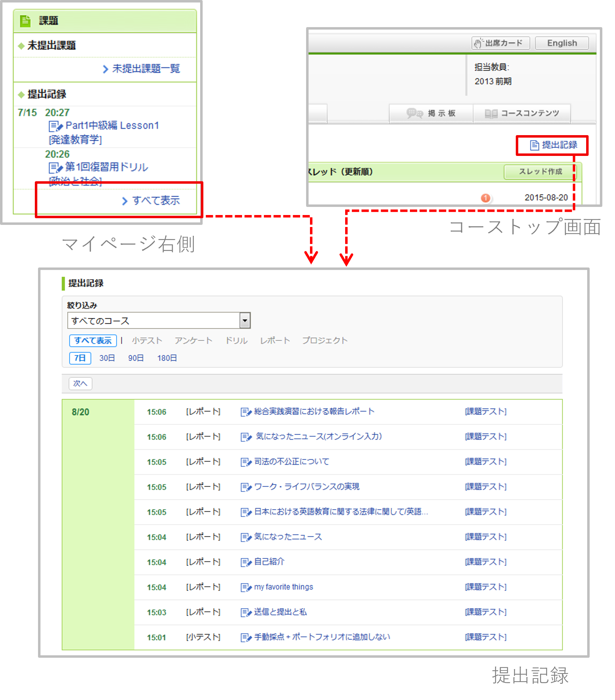Toggle the すべて表示 type filter
This screenshot has width=615, height=700.
point(93,340)
